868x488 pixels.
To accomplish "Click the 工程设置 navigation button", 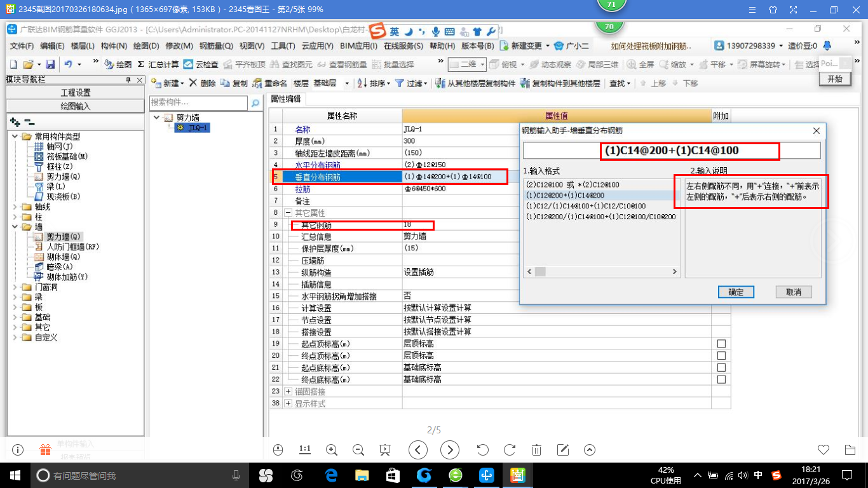I will (75, 93).
